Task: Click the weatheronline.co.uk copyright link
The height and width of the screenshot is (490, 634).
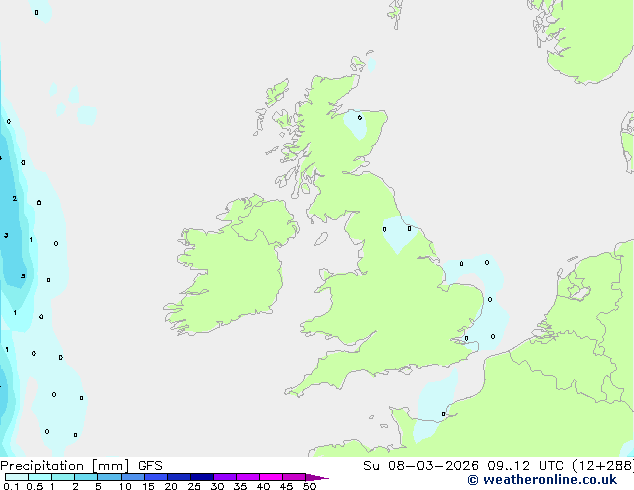Action: click(x=542, y=480)
